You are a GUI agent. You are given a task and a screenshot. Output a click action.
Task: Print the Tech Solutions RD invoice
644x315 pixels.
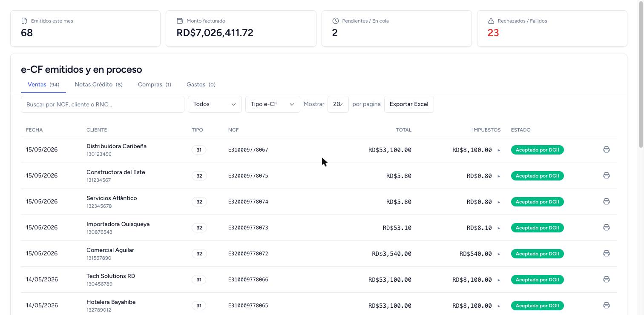(x=606, y=279)
